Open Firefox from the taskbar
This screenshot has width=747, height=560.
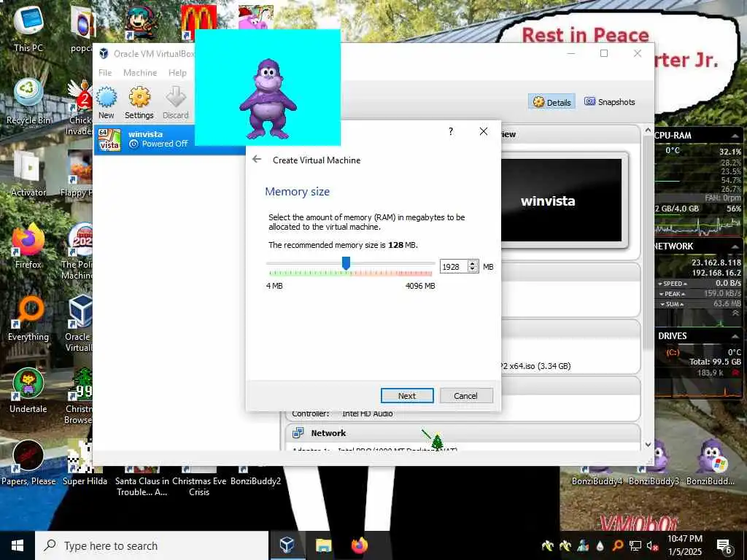pos(360,545)
